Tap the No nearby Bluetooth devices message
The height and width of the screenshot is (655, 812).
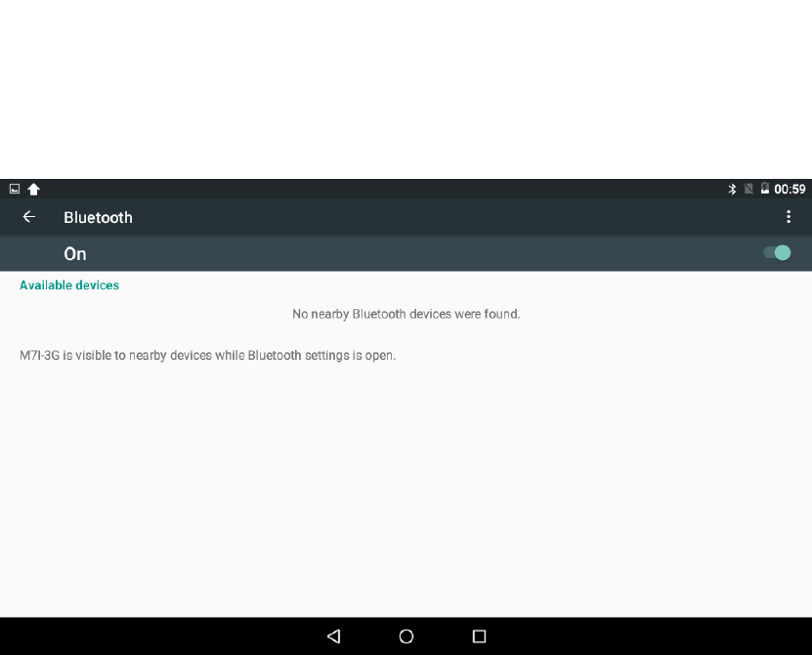tap(406, 314)
